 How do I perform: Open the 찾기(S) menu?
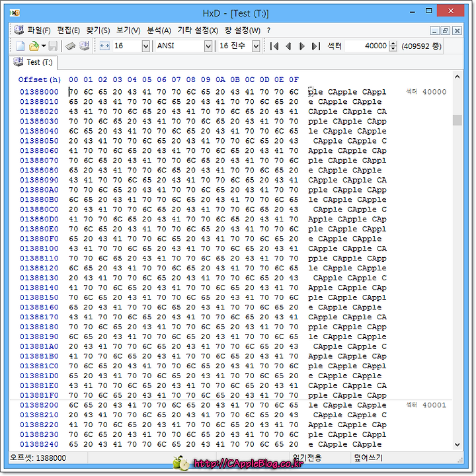[x=98, y=30]
